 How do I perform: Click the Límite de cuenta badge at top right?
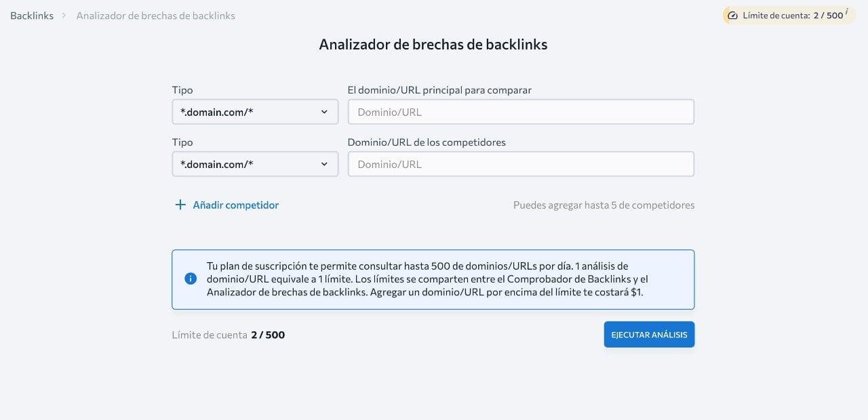789,16
